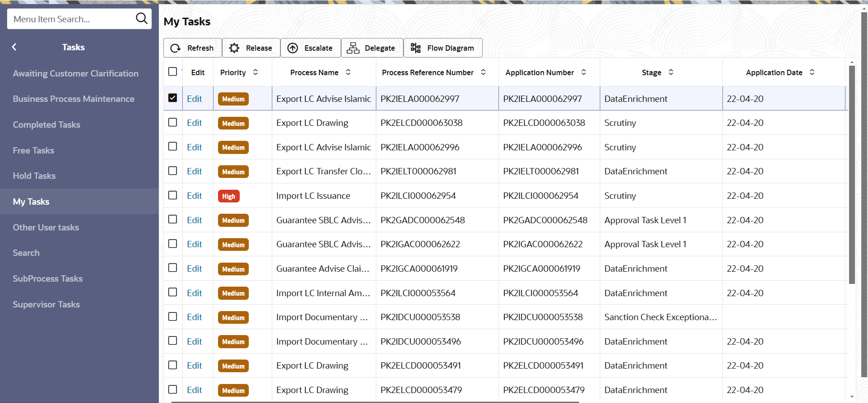Check the PK2IDCU000053538 row checkbox
The image size is (868, 403).
tap(172, 317)
